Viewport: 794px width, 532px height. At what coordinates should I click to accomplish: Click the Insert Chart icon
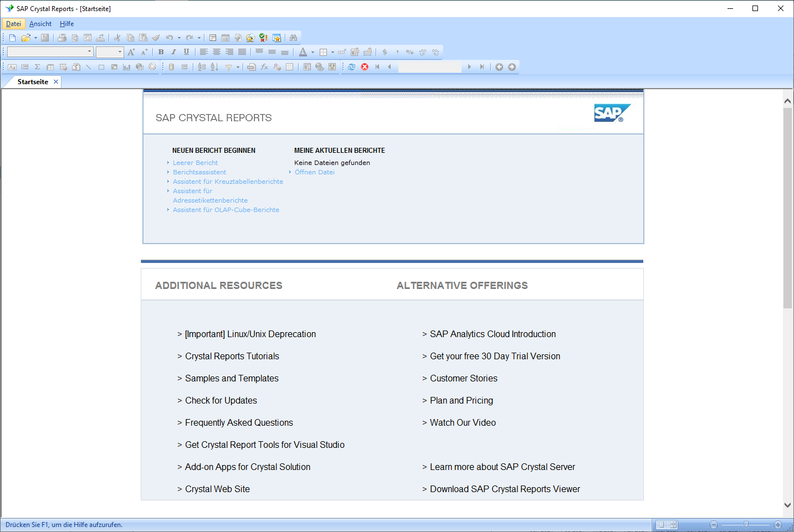point(127,67)
